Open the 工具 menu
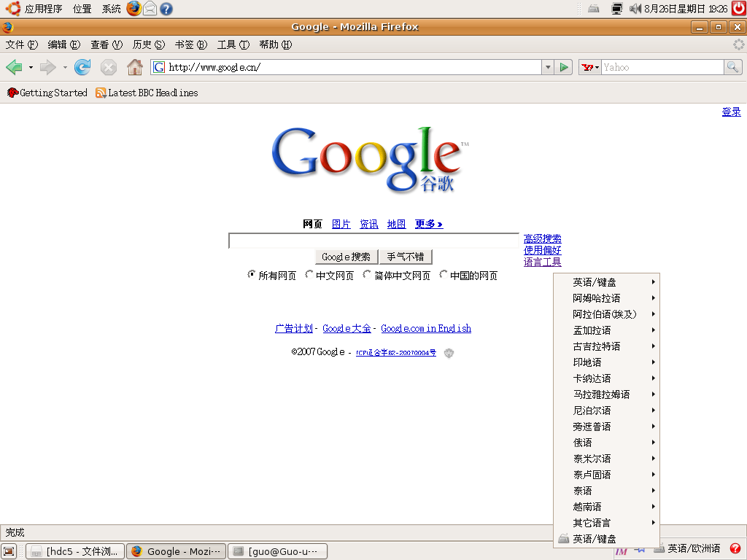Image resolution: width=747 pixels, height=560 pixels. click(x=233, y=44)
